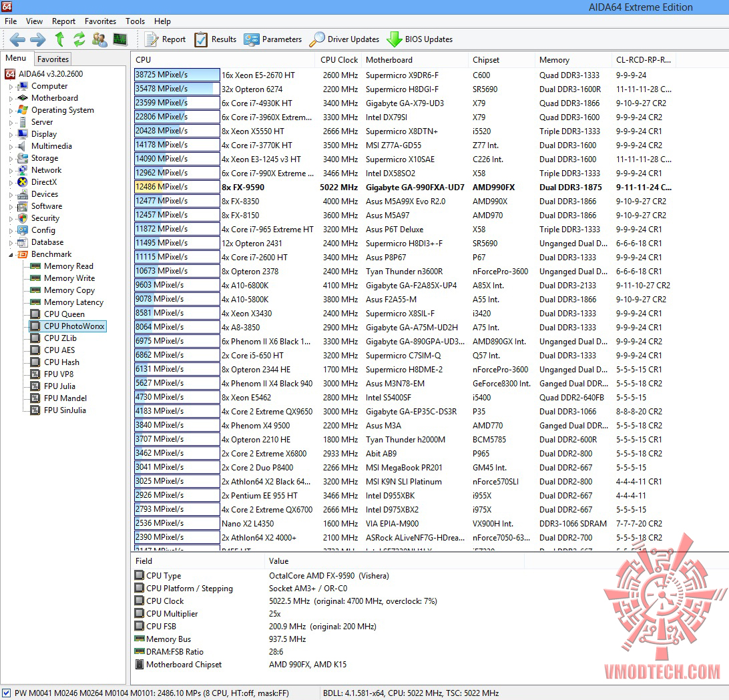Open the Report menu
The height and width of the screenshot is (700, 729).
coord(63,21)
